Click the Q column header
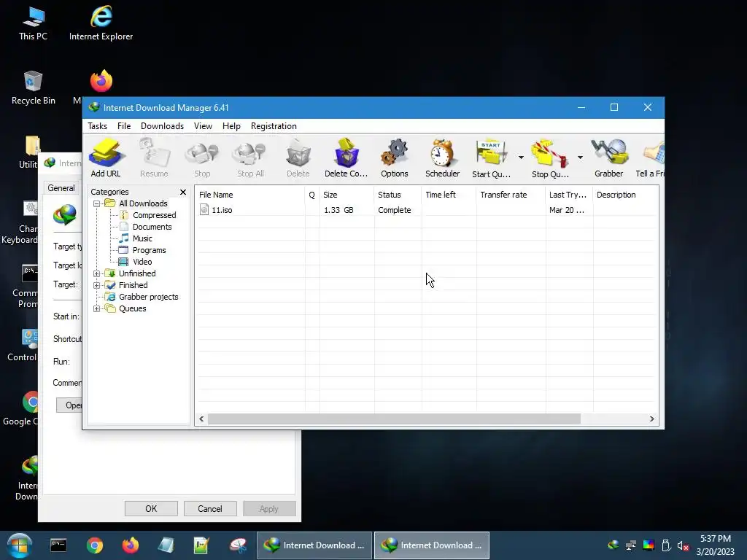This screenshot has width=747, height=560. [x=312, y=195]
